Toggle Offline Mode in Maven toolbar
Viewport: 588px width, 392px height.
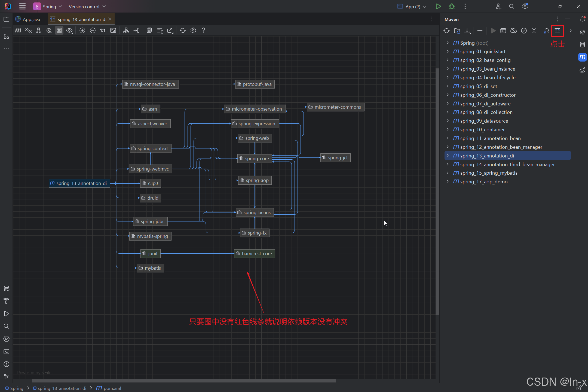(513, 31)
